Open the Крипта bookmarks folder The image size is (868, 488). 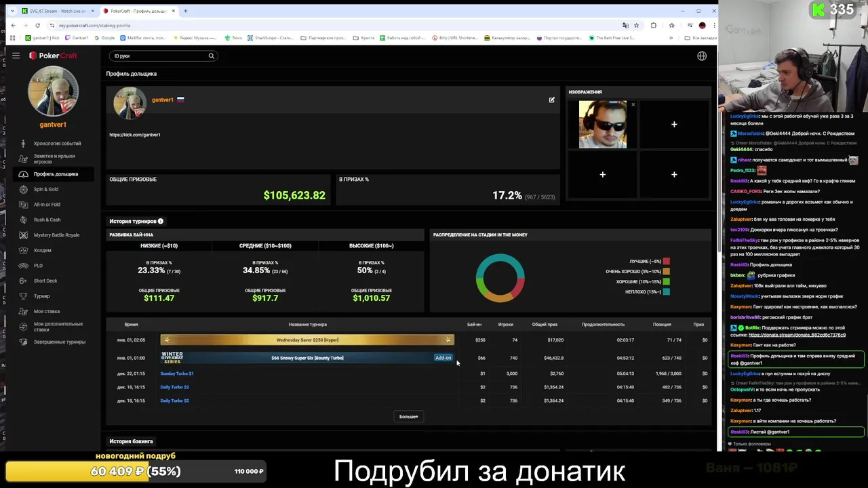coord(363,38)
